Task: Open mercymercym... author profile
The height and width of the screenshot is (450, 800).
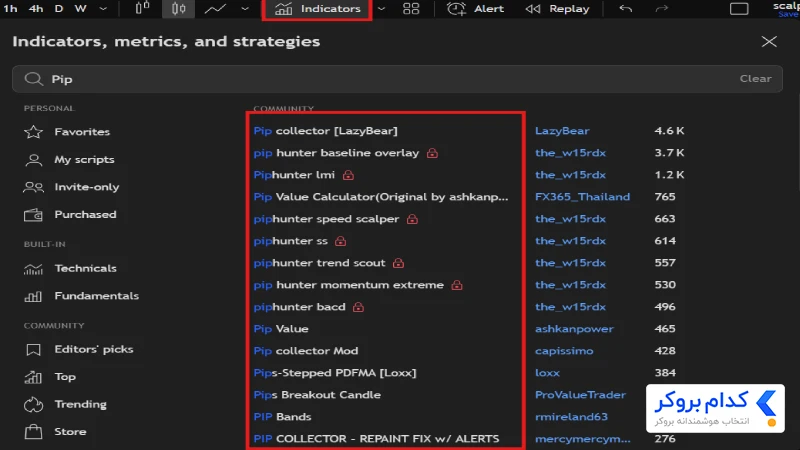Action: [x=583, y=438]
